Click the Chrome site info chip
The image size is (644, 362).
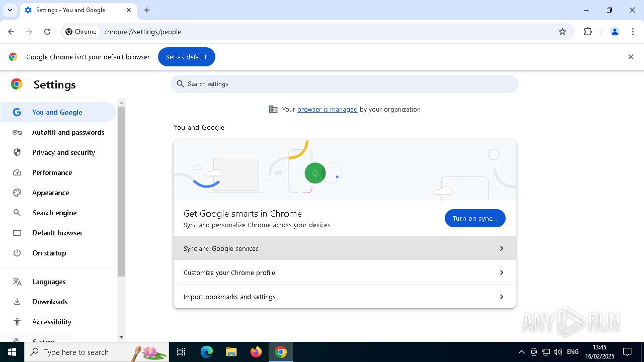point(81,32)
